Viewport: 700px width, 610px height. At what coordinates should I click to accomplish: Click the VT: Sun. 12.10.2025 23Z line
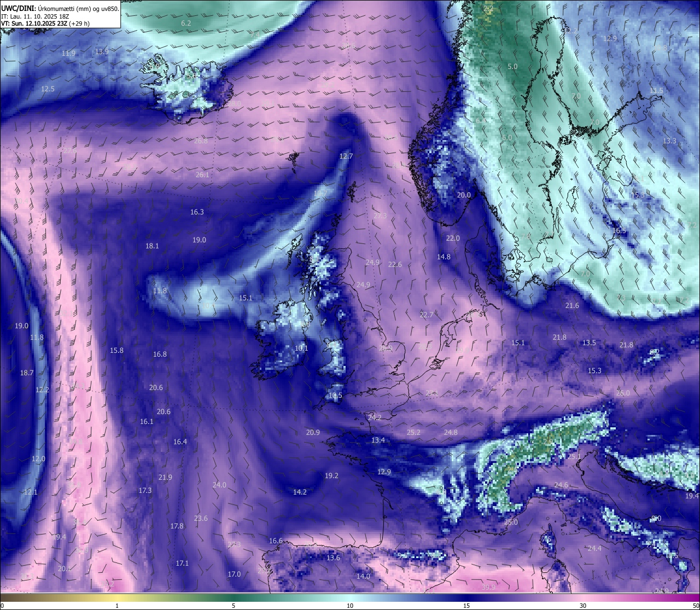(x=45, y=24)
